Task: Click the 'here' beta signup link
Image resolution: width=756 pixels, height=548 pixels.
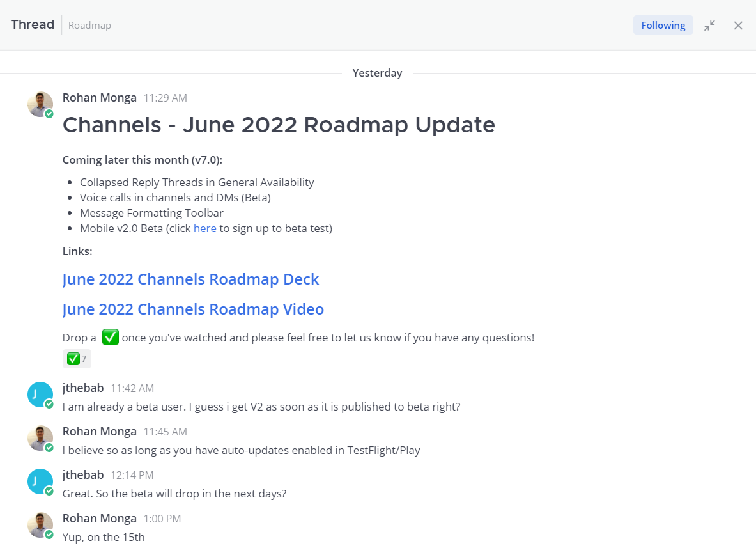Action: tap(204, 228)
